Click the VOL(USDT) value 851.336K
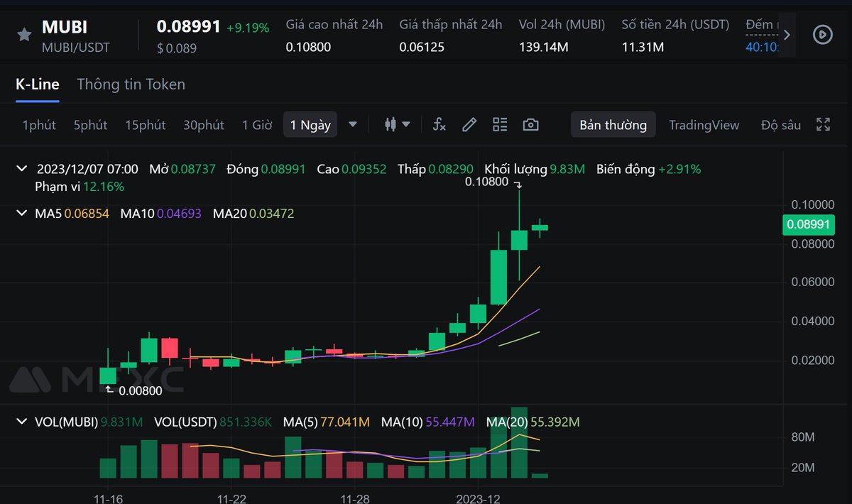The width and height of the screenshot is (852, 504). pyautogui.click(x=245, y=422)
